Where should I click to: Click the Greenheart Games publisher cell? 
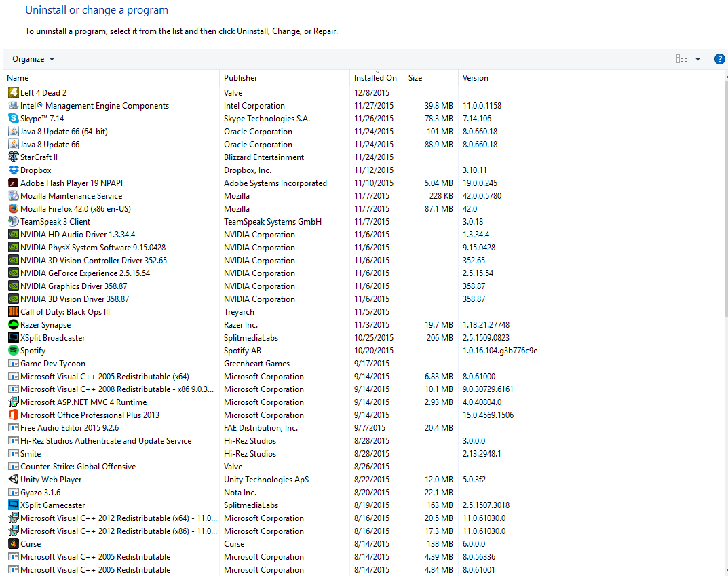(x=256, y=364)
